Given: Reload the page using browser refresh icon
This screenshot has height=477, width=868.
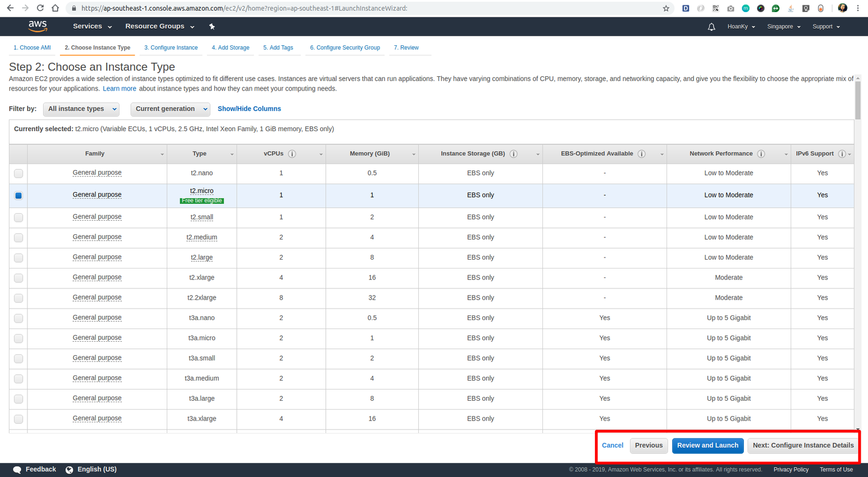Looking at the screenshot, I should point(40,8).
